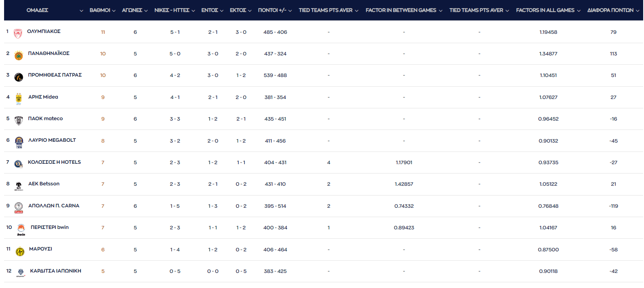
Task: Click the ΚΟΛΟΣΣΟΣ H HOTELS team logo
Action: click(18, 164)
